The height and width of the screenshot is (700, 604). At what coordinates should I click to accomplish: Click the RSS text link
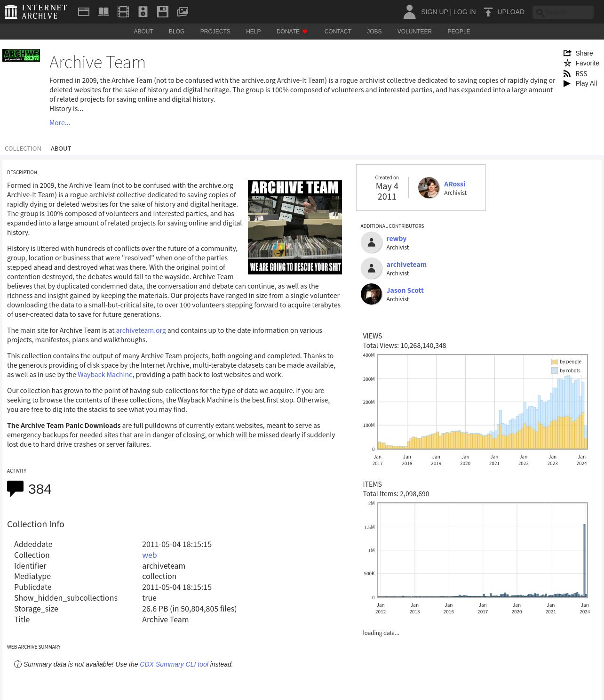(x=581, y=73)
